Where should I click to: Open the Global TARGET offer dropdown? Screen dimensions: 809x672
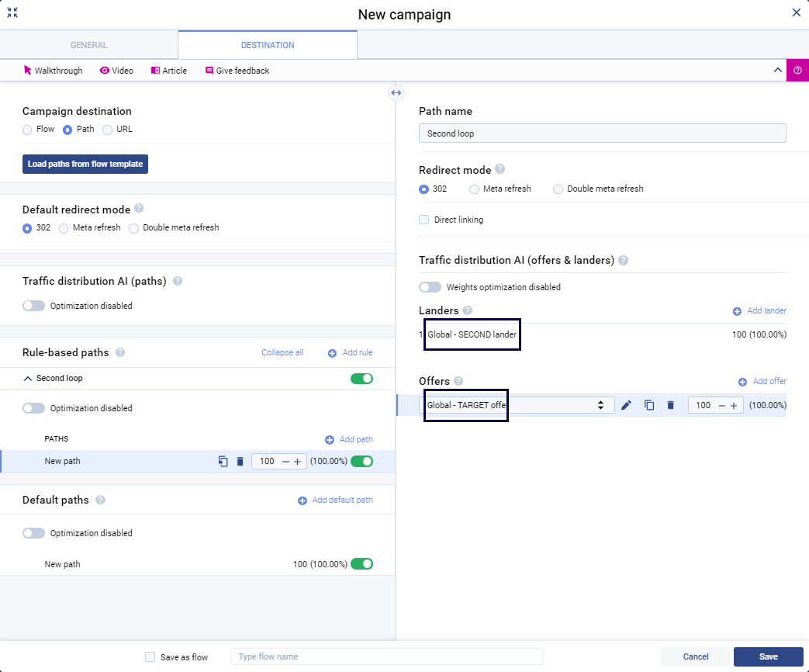click(x=516, y=405)
